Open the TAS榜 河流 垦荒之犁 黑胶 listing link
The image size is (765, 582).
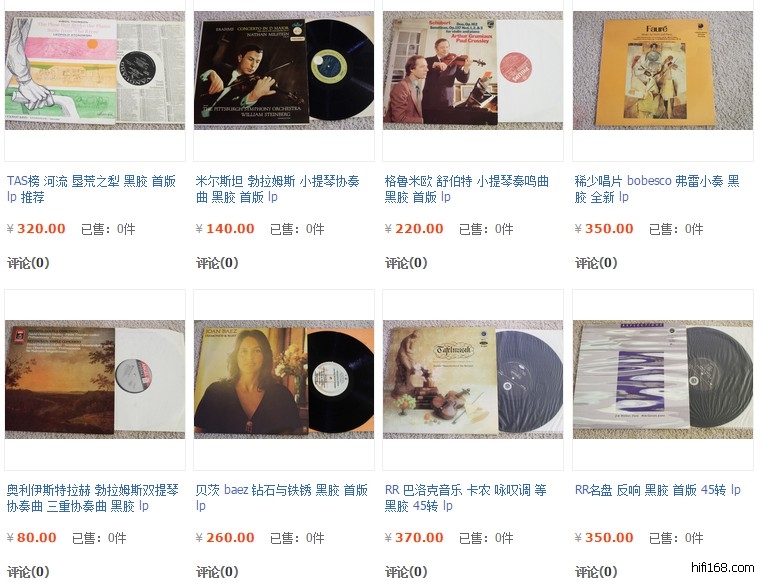point(91,189)
